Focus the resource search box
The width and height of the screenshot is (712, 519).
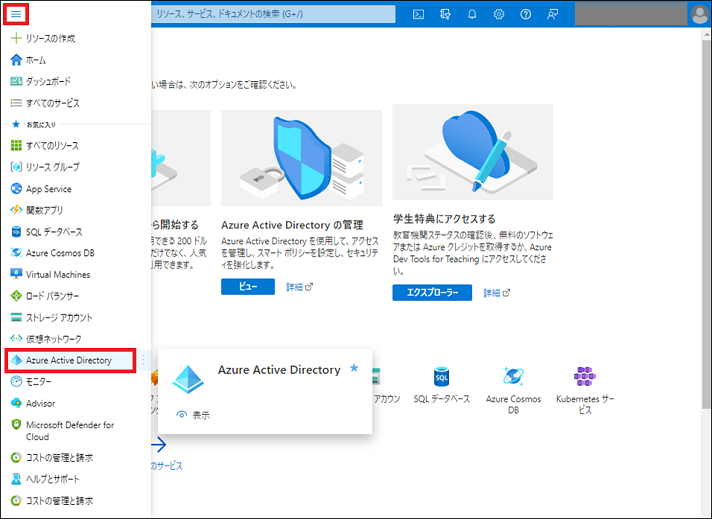pyautogui.click(x=273, y=14)
